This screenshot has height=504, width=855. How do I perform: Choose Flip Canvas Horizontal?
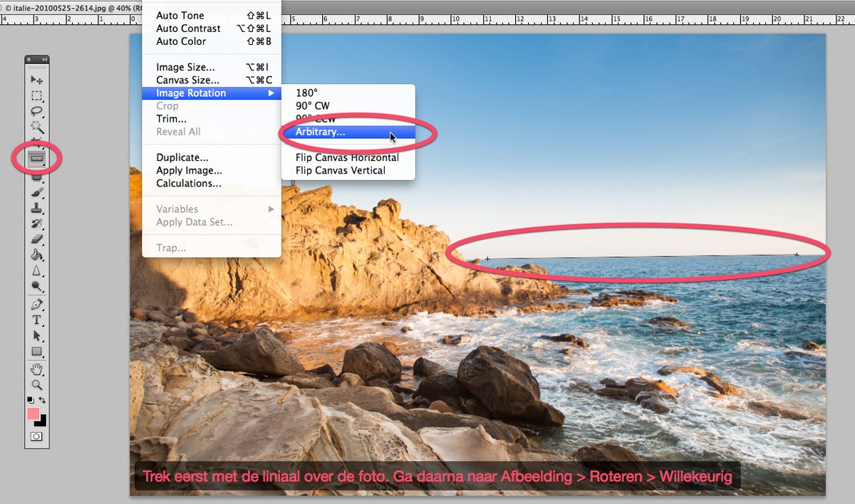(x=347, y=157)
